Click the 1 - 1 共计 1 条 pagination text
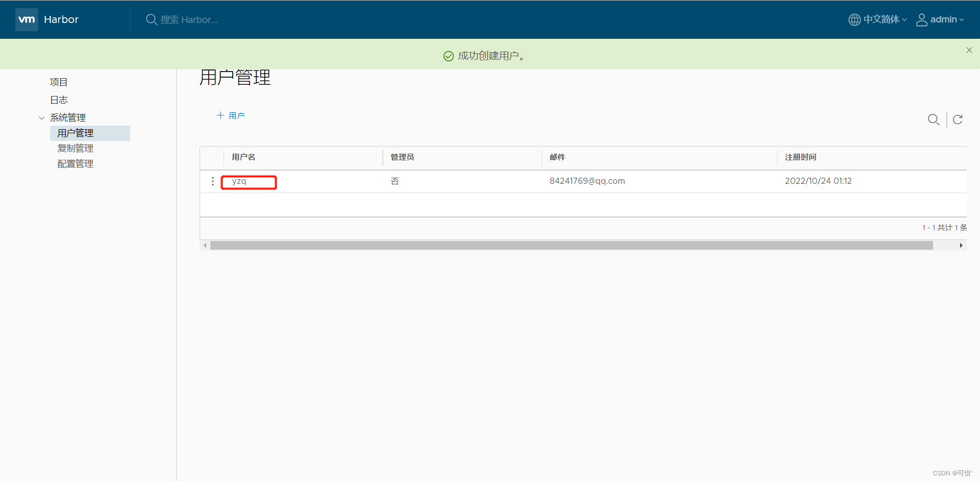Image resolution: width=980 pixels, height=481 pixels. pos(944,228)
